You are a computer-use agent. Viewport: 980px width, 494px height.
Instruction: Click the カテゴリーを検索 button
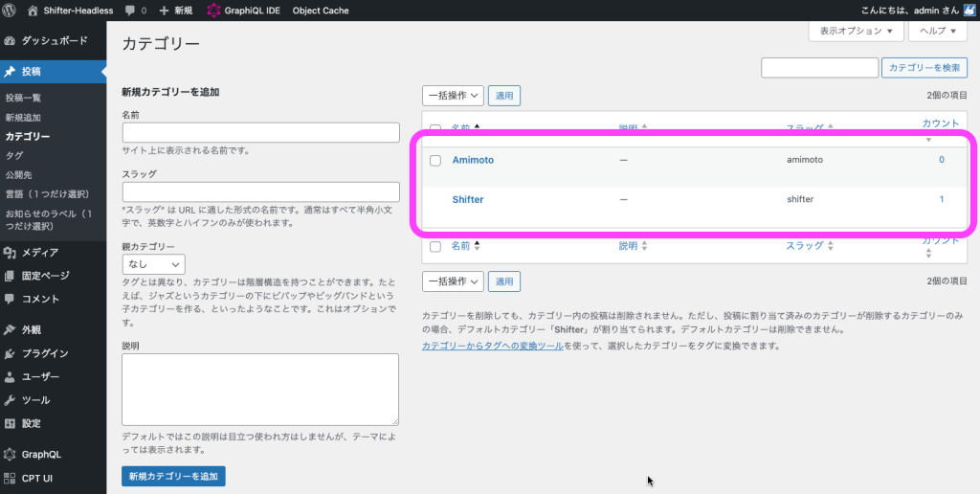[924, 68]
